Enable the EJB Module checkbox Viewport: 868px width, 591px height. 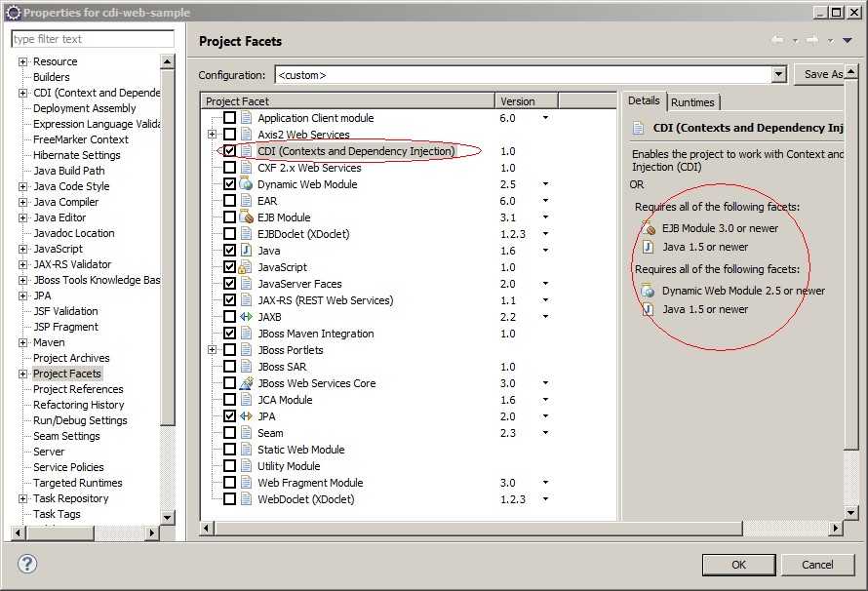(230, 217)
